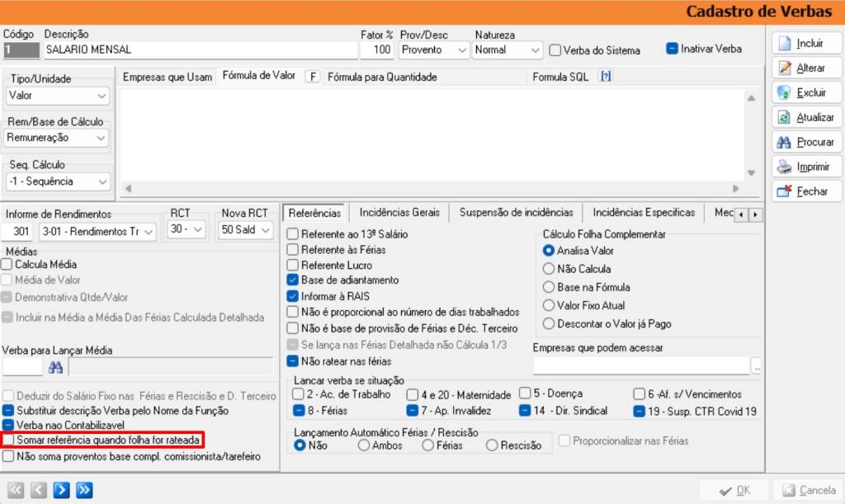Click the Fechar close form button
The height and width of the screenshot is (504, 845).
coord(805,191)
